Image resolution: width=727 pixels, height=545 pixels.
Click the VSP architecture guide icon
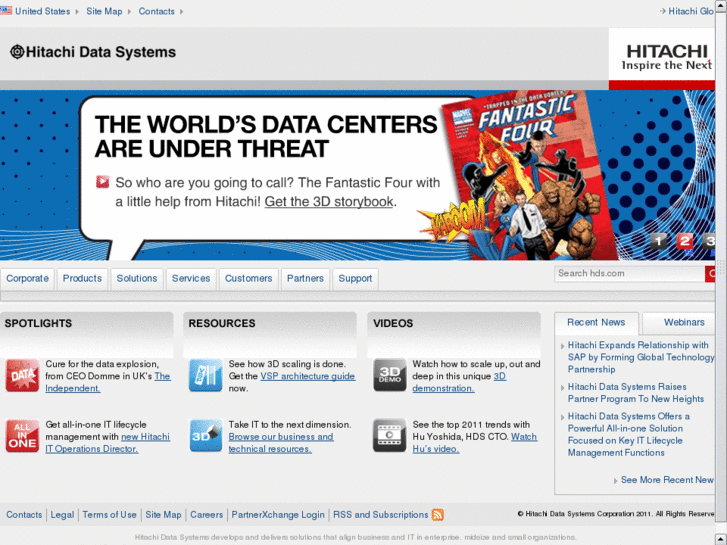coord(206,375)
